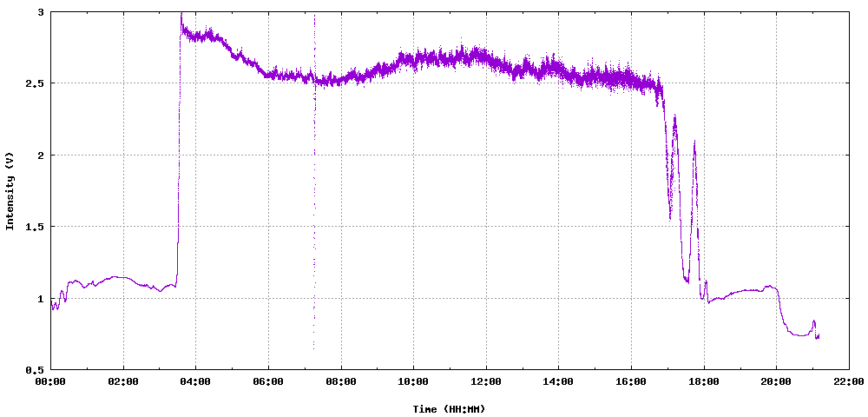The height and width of the screenshot is (417, 868).
Task: Click the 14:00 time axis label
Action: (x=558, y=382)
